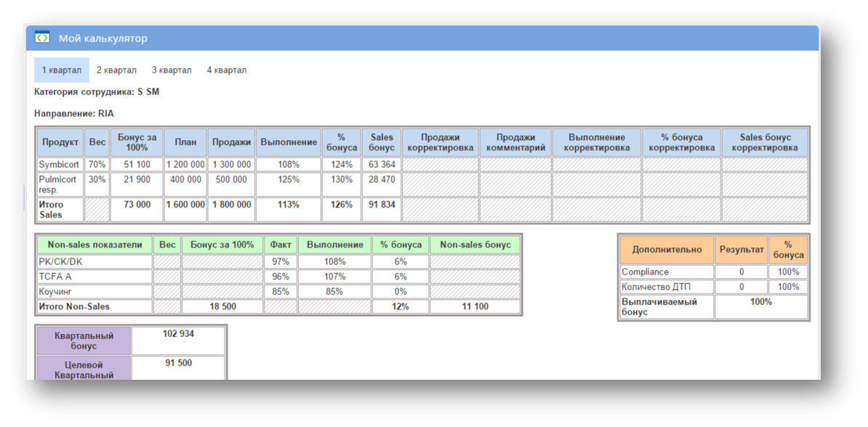Switch to the 2 квартал tab

pyautogui.click(x=116, y=70)
